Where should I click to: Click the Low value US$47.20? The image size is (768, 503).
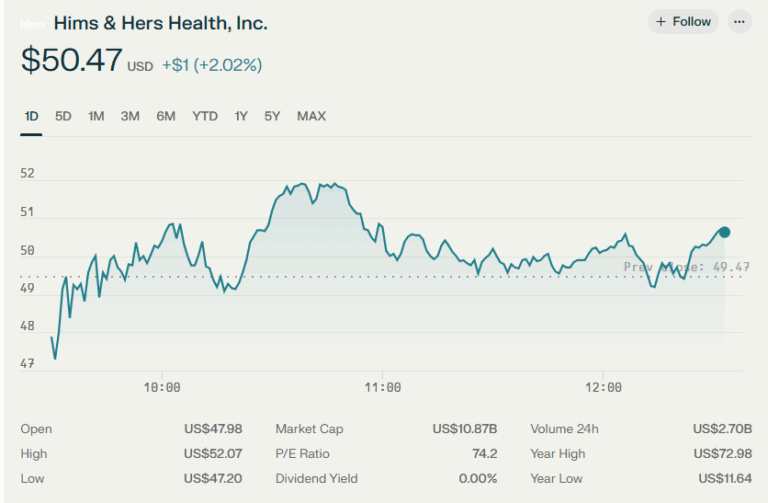(213, 479)
